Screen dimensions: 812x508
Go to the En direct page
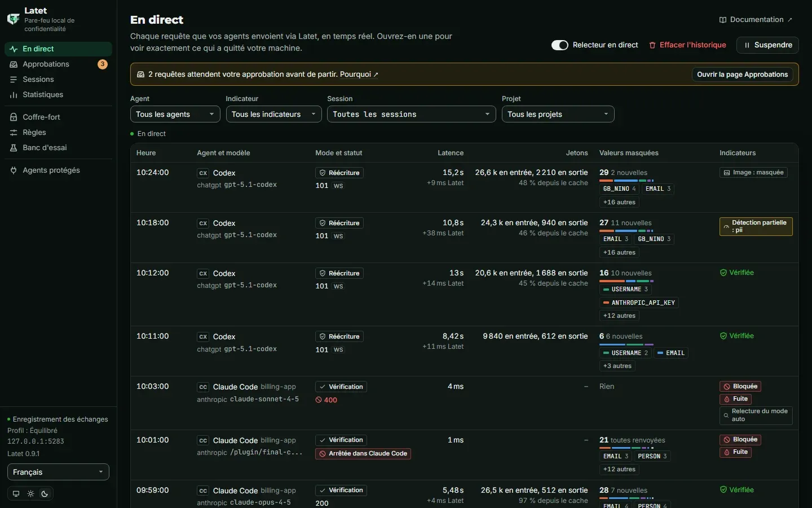click(58, 49)
